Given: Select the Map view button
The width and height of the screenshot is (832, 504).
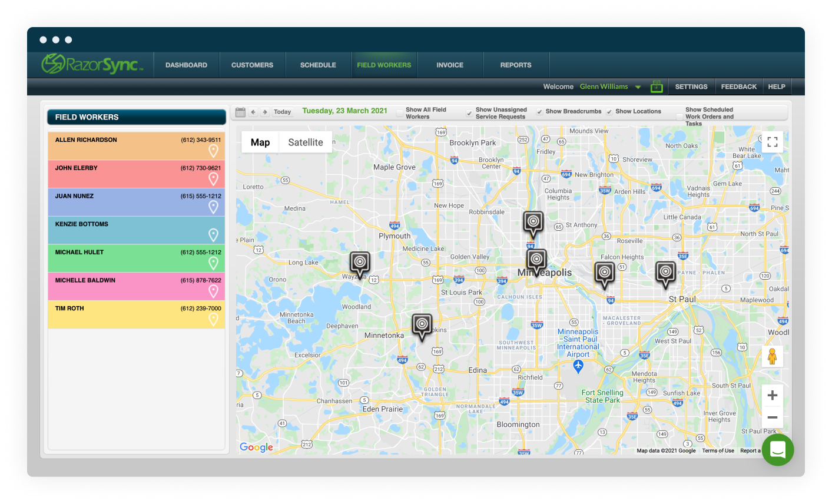Looking at the screenshot, I should coord(260,142).
